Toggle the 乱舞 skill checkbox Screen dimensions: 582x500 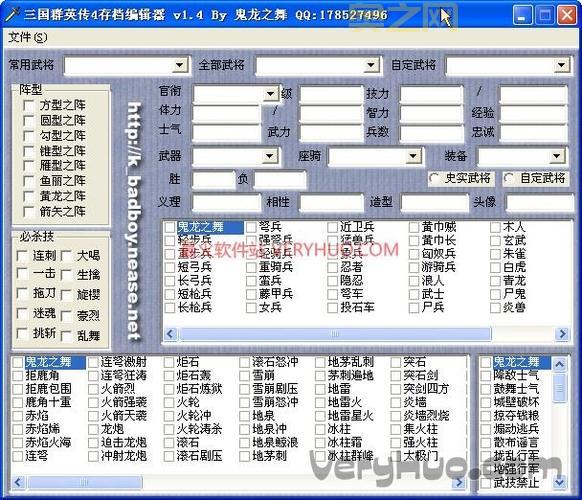[x=66, y=336]
